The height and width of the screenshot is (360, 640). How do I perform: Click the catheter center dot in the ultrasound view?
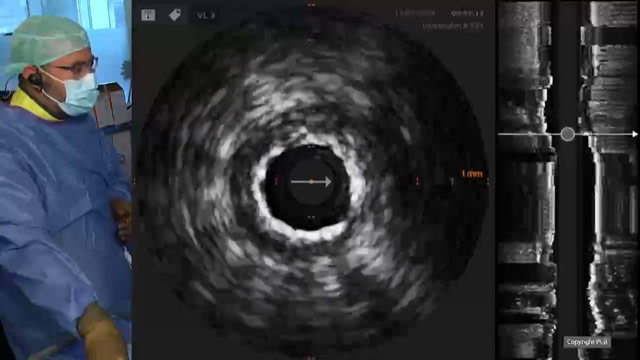(x=311, y=182)
